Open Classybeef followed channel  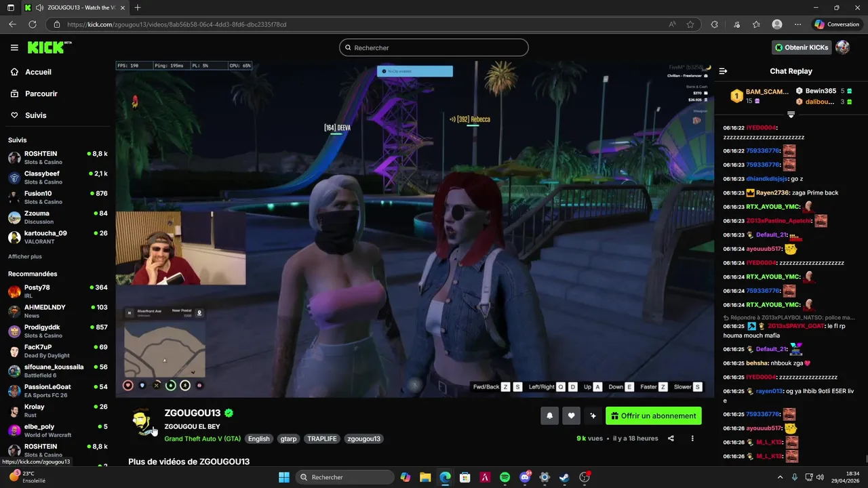[x=58, y=178]
